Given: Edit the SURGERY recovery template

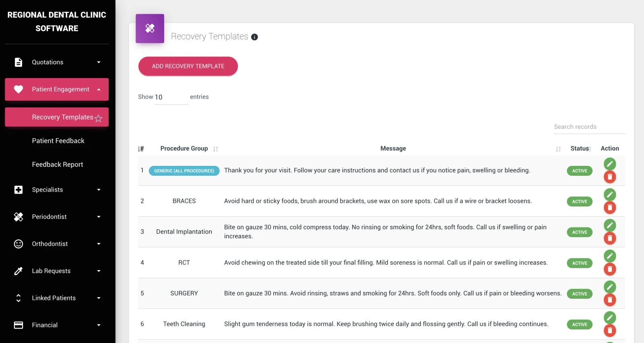Looking at the screenshot, I should (610, 287).
